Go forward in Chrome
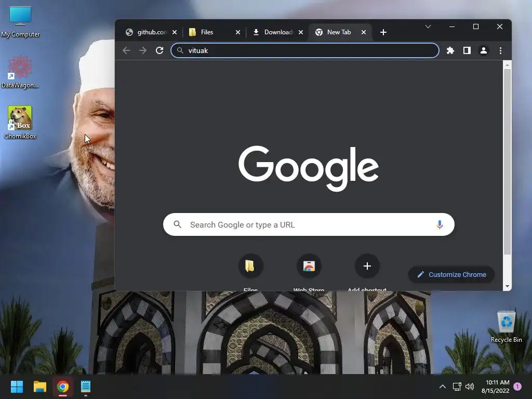 click(x=143, y=50)
